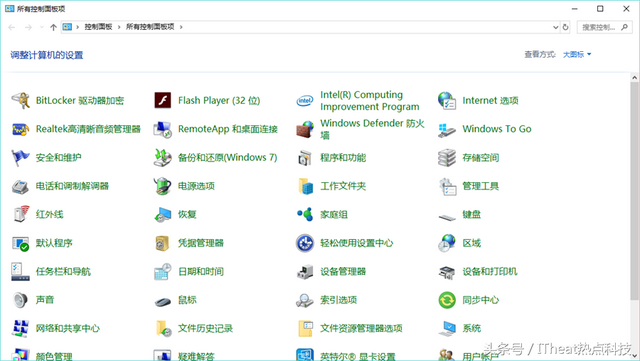
Task: Open 疑难解答 item
Action: pyautogui.click(x=184, y=356)
